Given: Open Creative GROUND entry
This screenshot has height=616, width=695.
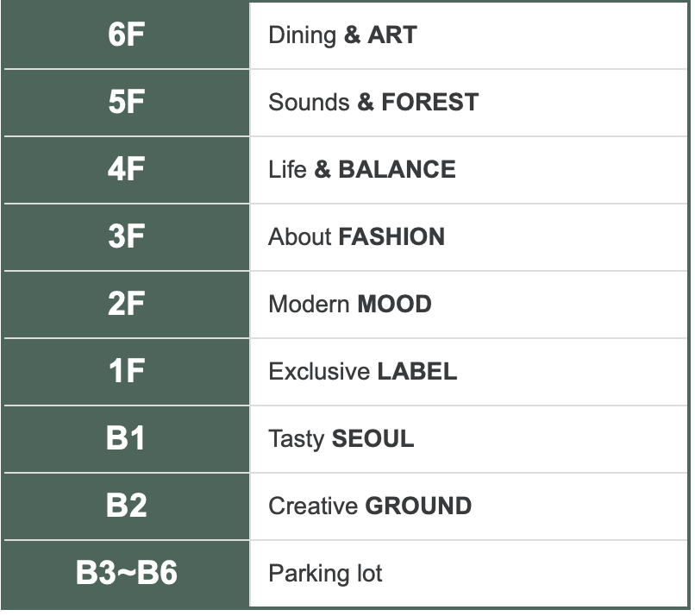Looking at the screenshot, I should [370, 506].
